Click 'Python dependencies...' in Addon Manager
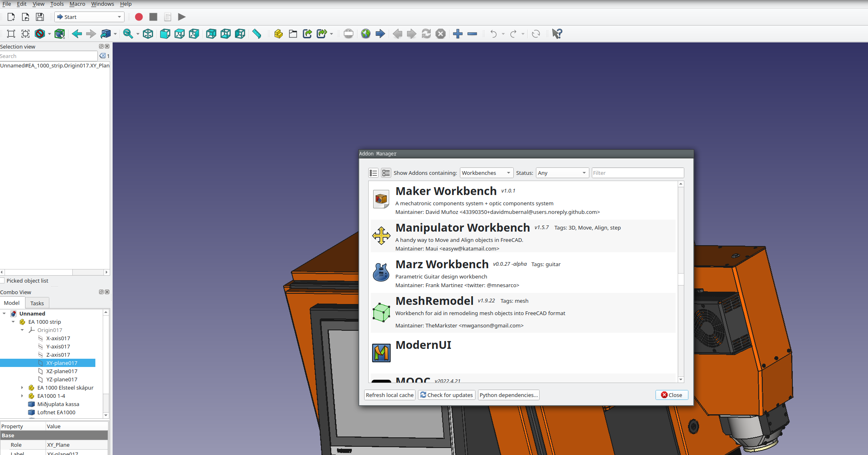 tap(508, 395)
